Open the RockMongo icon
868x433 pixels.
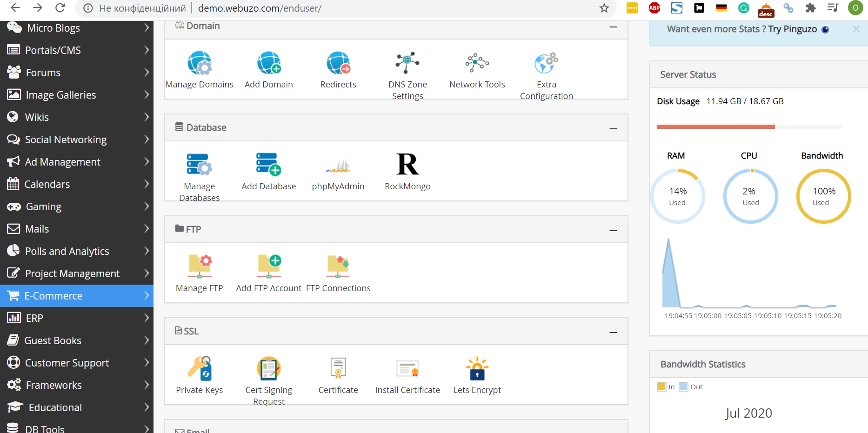(407, 164)
